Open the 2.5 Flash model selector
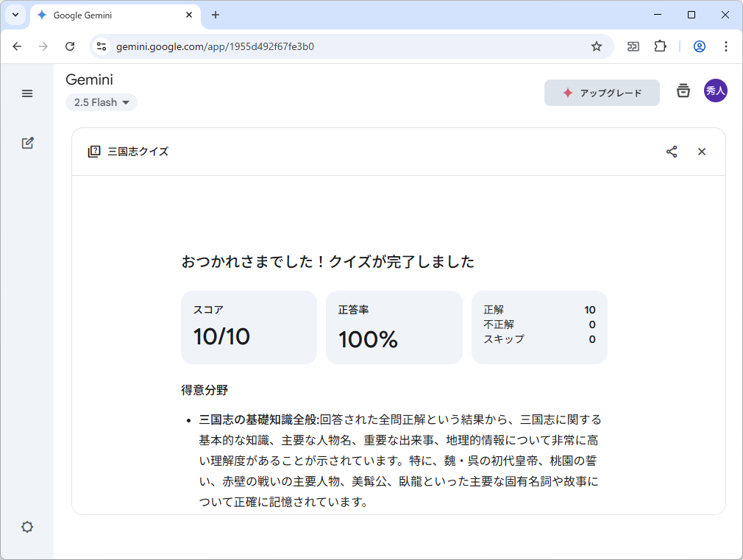The width and height of the screenshot is (743, 560). click(101, 102)
